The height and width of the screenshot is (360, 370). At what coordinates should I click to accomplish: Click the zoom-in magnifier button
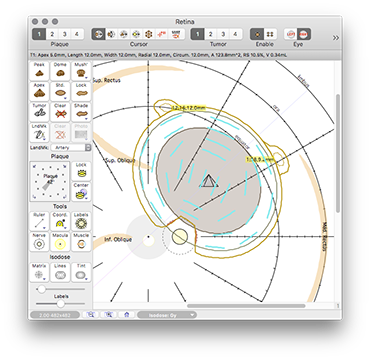90,315
